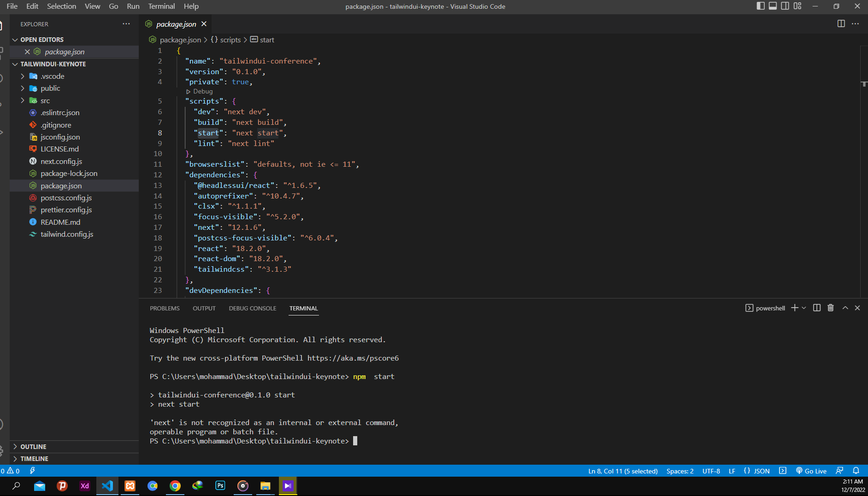The width and height of the screenshot is (868, 496).
Task: Change encoding via UTF-8 status item
Action: pyautogui.click(x=711, y=471)
